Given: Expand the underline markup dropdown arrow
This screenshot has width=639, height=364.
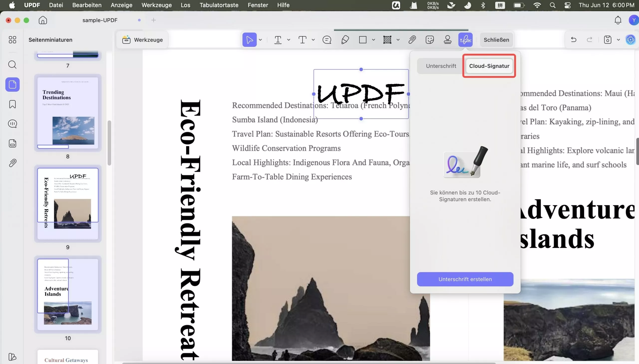Looking at the screenshot, I should pos(289,40).
